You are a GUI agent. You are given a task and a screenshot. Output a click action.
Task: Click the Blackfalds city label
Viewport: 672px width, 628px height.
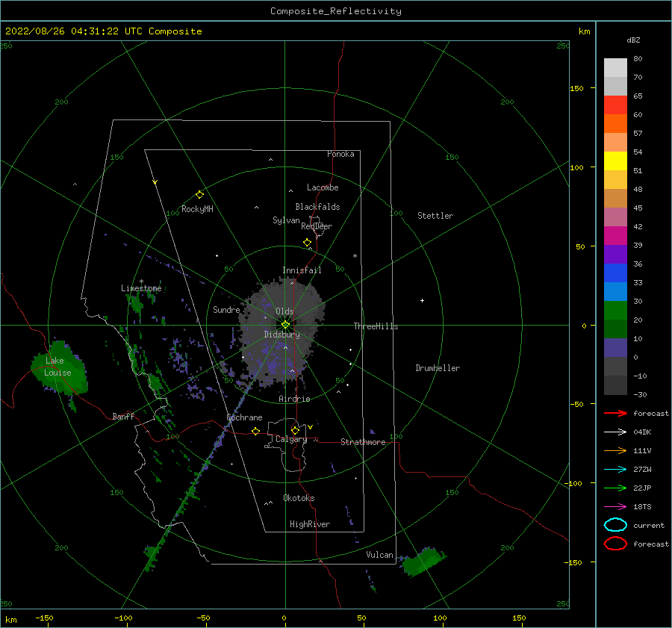(317, 207)
